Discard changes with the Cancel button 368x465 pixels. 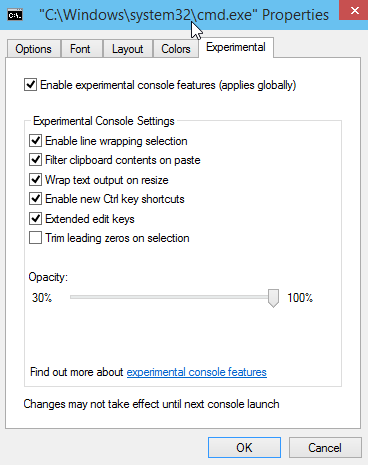(x=325, y=448)
